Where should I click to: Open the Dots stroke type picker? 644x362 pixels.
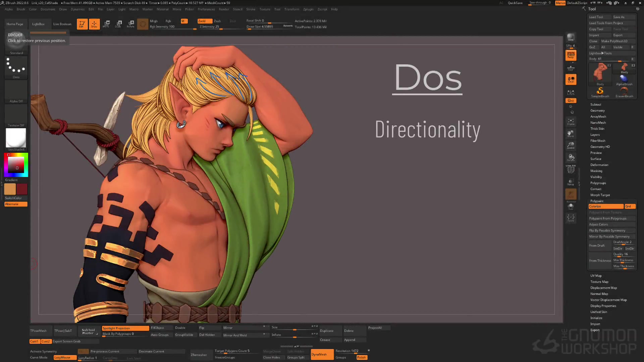pos(16,67)
